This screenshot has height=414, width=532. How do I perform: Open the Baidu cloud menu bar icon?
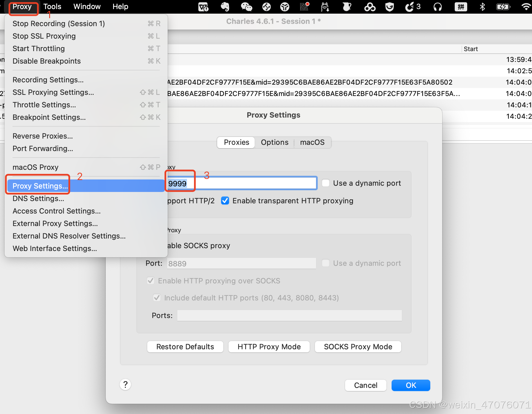(x=370, y=7)
